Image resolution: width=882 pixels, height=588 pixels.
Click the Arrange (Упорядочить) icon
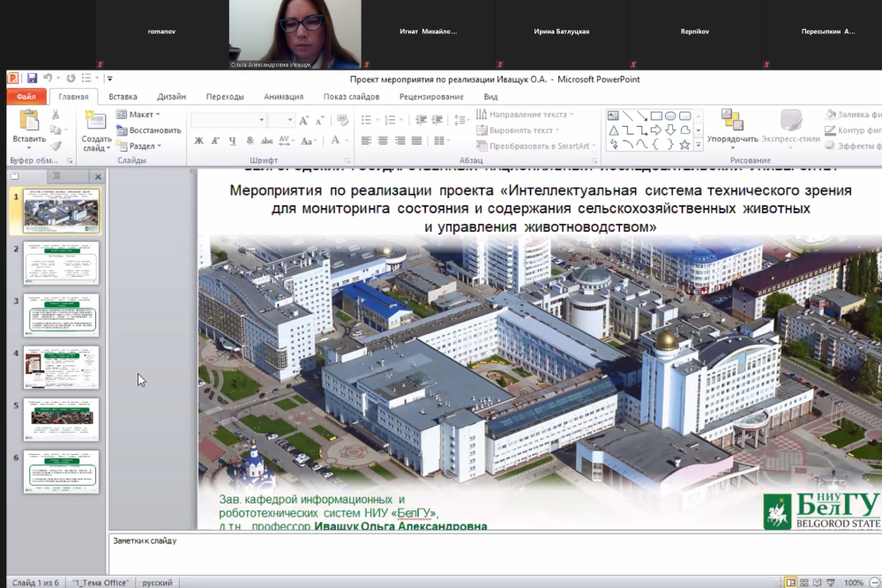pos(732,121)
